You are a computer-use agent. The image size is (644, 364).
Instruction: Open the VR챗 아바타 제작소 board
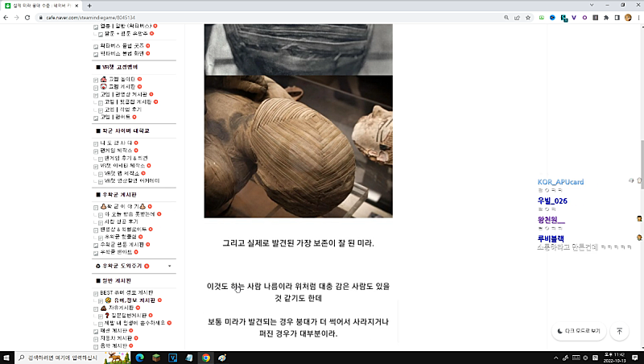coord(122,166)
